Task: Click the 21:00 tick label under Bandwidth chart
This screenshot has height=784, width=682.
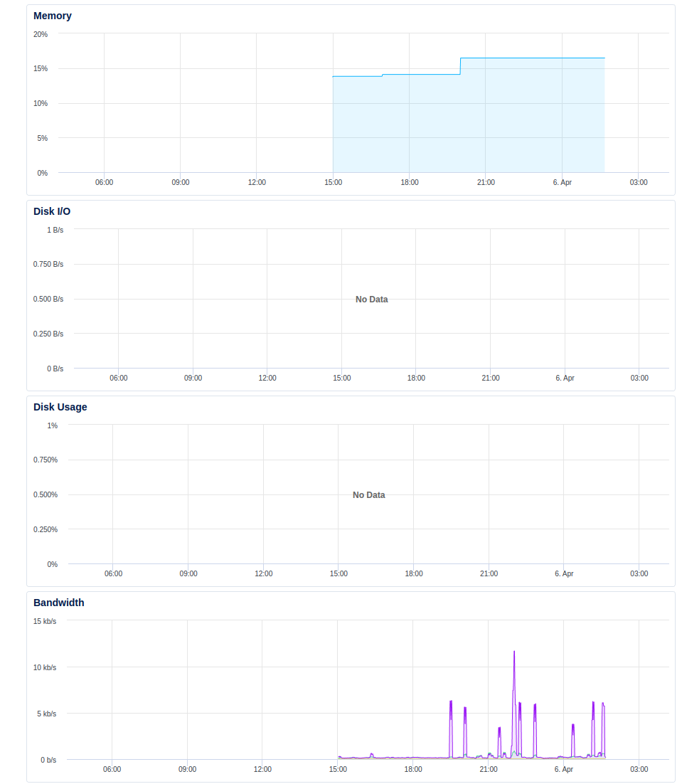Action: 489,769
